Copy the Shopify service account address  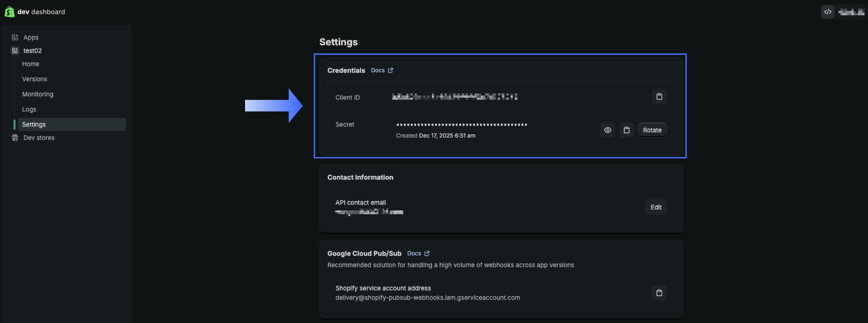659,293
